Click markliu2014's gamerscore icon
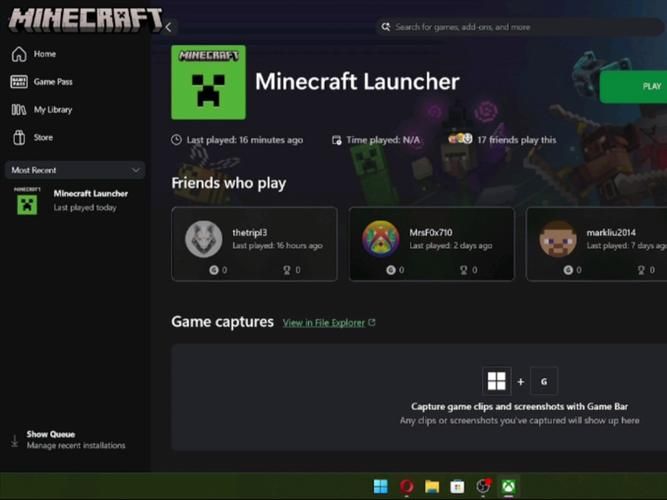 (x=568, y=270)
